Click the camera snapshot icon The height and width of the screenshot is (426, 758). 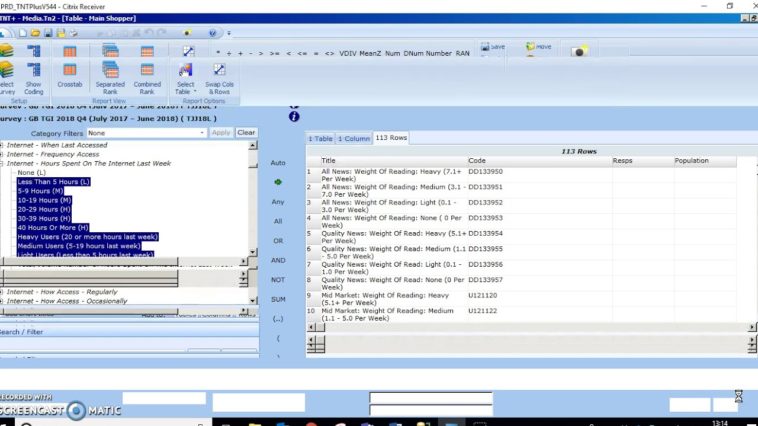tap(579, 51)
